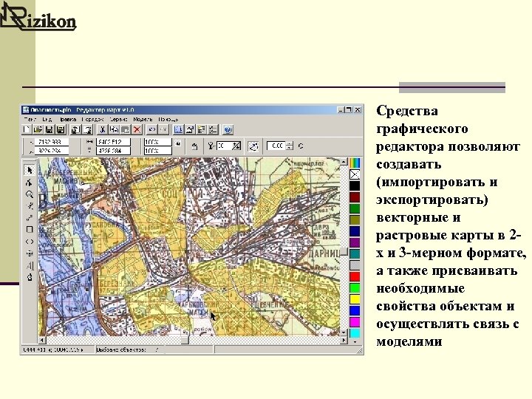Click the map horizontal scrollbar left arrow
Screen dimensions: 532x399
[42, 340]
